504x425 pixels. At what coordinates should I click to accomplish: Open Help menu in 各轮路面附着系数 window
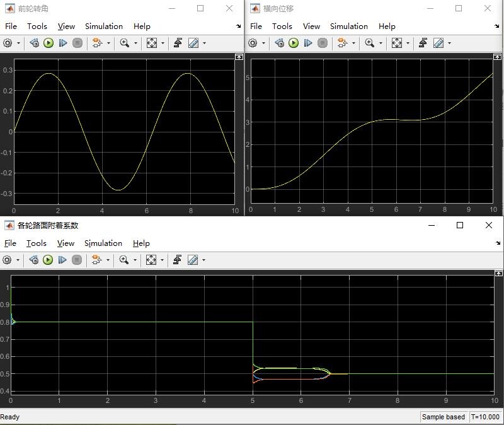[141, 243]
